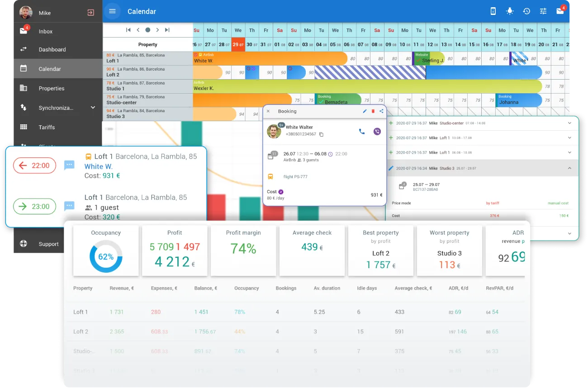
Task: Open the filter sliders icon in header
Action: click(x=543, y=11)
